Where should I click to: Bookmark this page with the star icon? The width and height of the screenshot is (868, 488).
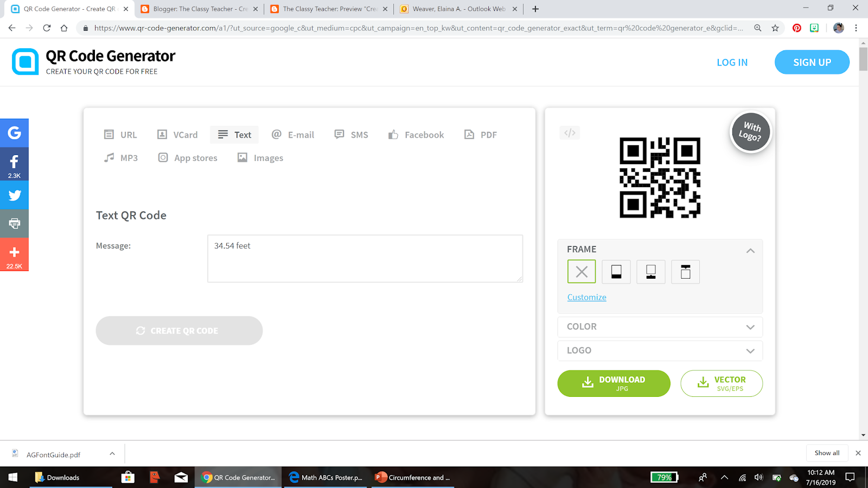(x=775, y=28)
